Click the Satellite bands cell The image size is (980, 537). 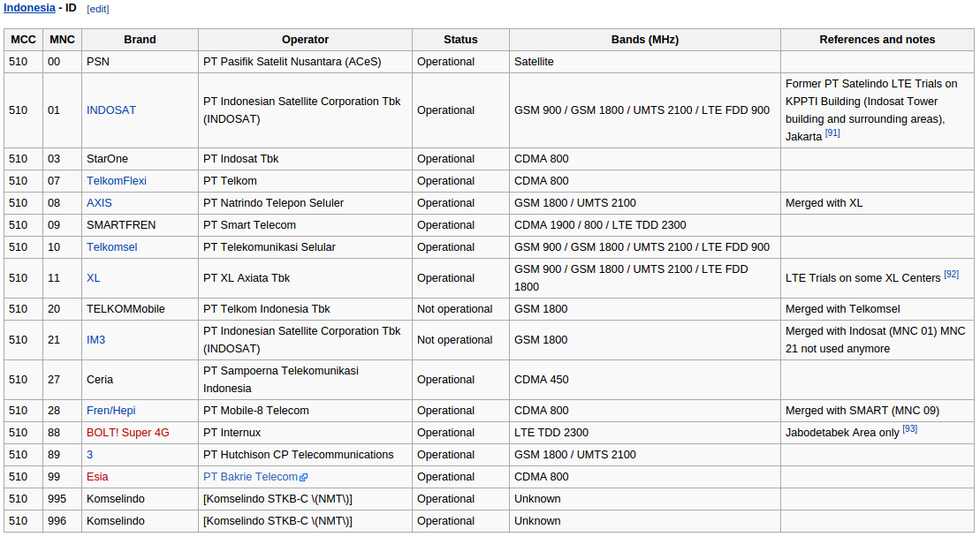pos(645,62)
